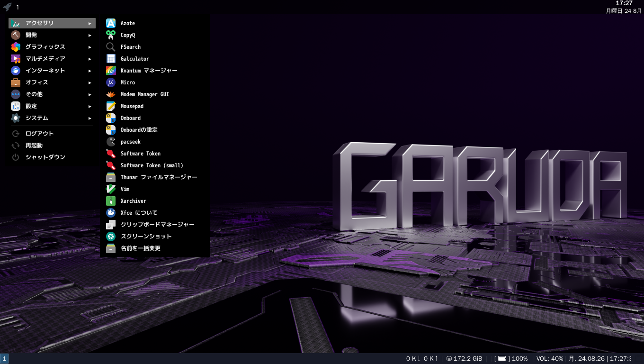644x364 pixels.
Task: Select the Vim entry label
Action: (125, 189)
